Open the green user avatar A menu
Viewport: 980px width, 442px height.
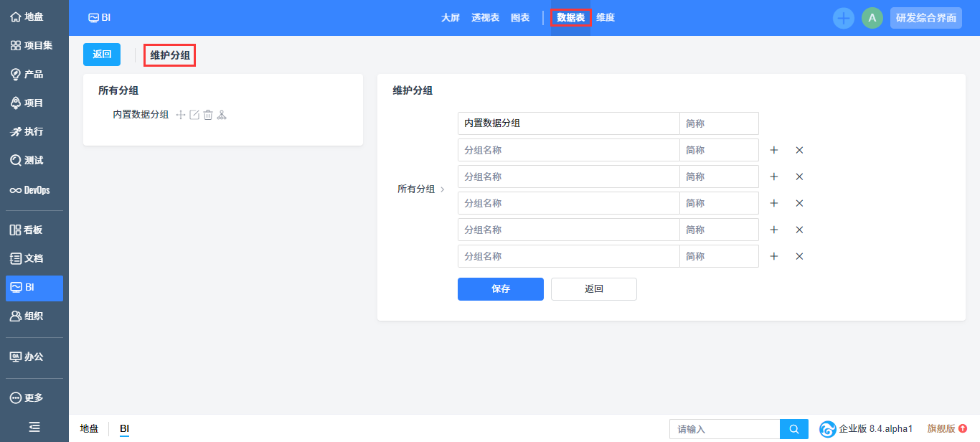pyautogui.click(x=872, y=18)
